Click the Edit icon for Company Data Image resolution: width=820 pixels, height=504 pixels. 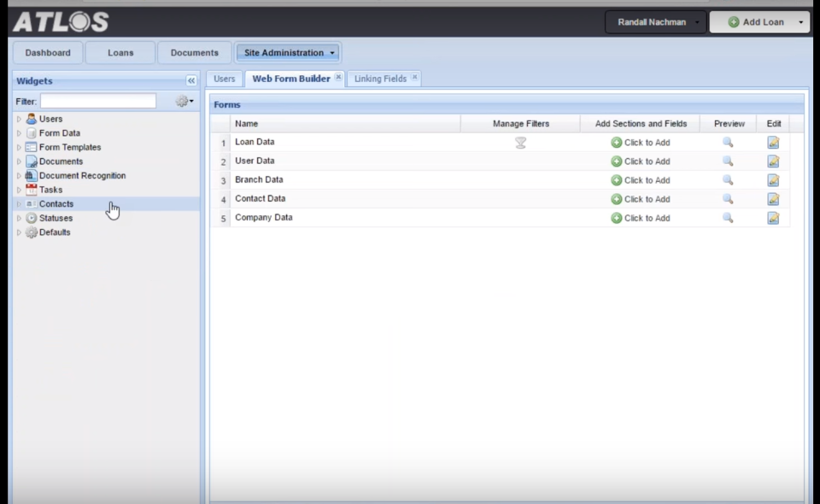[x=773, y=218]
